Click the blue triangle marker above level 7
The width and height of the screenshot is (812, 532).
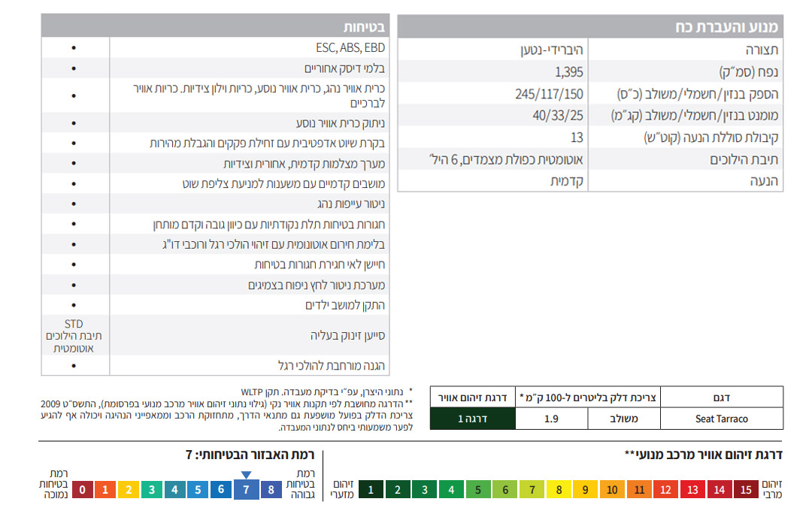coord(246,473)
